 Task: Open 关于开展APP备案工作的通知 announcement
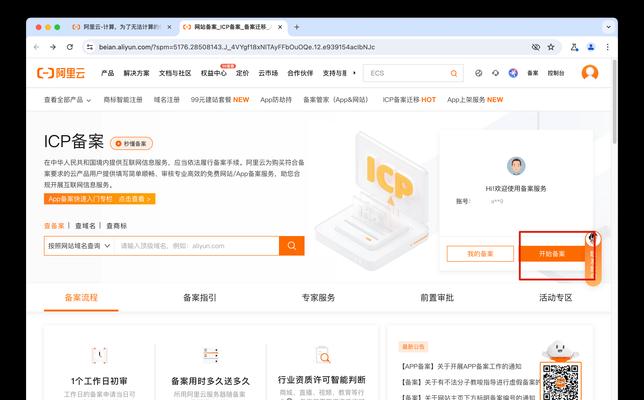461,366
